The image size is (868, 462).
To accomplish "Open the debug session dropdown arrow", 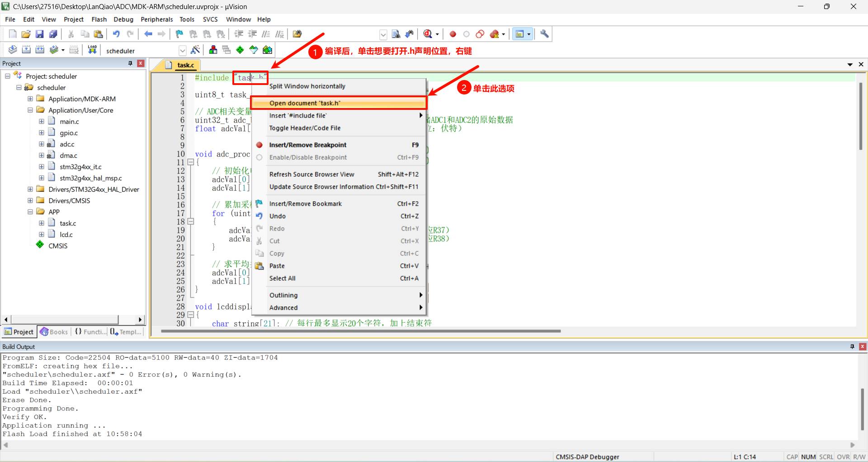I will (437, 34).
